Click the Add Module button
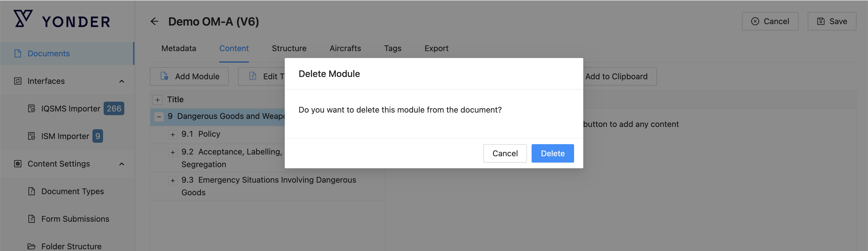 click(189, 76)
